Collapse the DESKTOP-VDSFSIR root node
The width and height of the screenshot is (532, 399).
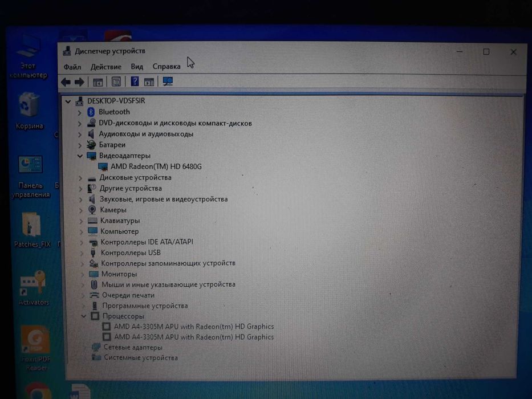68,101
